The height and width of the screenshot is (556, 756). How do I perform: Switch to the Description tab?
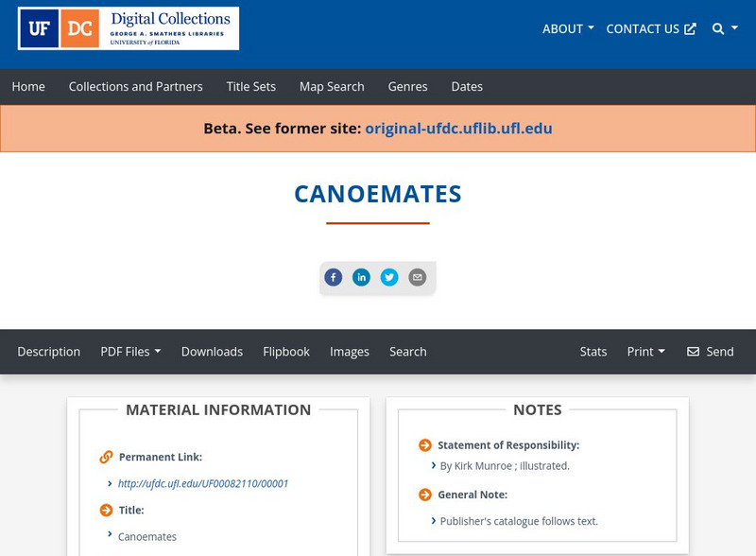tap(49, 352)
